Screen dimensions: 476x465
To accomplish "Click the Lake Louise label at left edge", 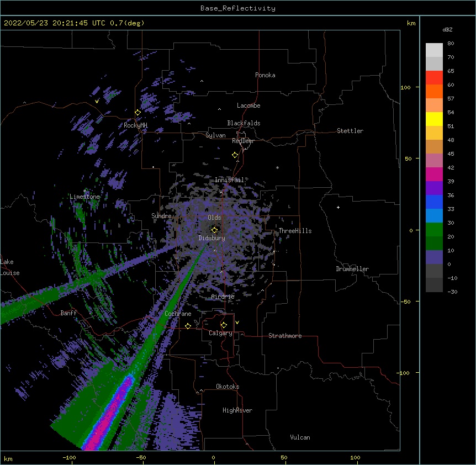I will (x=10, y=267).
